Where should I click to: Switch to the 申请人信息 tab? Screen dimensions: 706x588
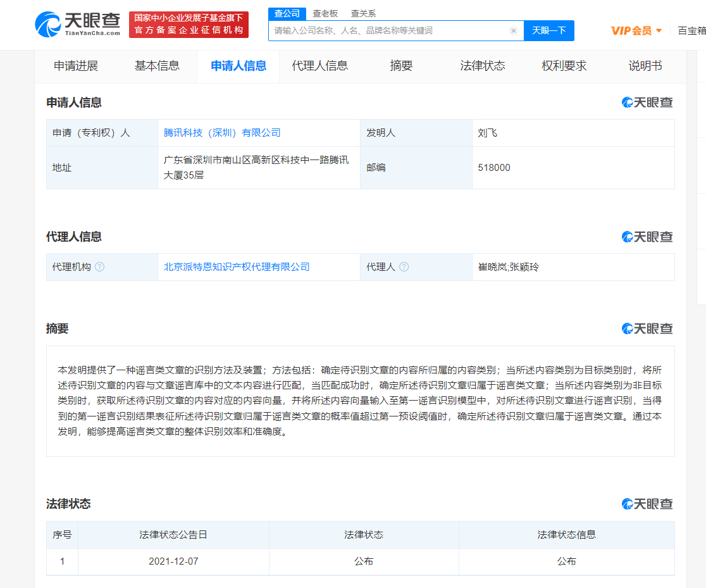click(x=238, y=66)
